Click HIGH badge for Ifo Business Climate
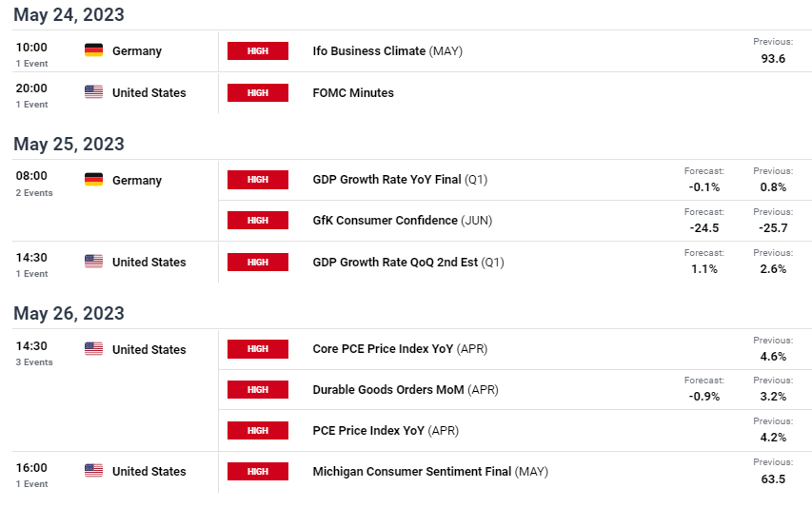 258,50
